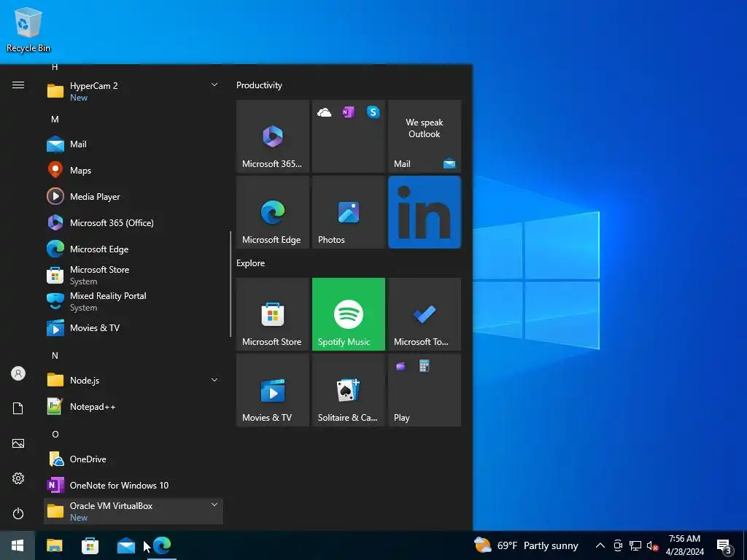Image resolution: width=747 pixels, height=560 pixels.
Task: Open OneDrive icon in the Productivity folder tile
Action: 325,112
